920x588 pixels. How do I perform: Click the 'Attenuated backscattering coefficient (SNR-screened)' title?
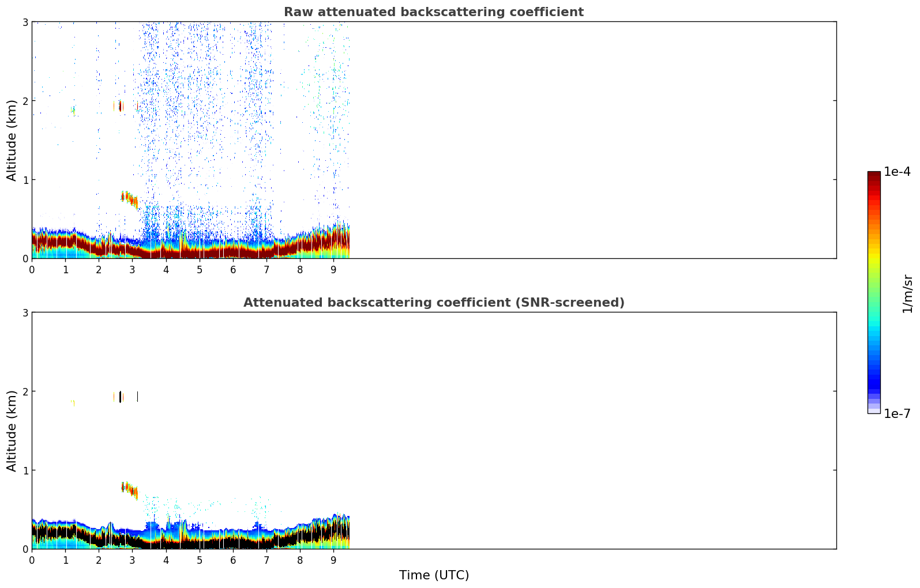coord(434,303)
